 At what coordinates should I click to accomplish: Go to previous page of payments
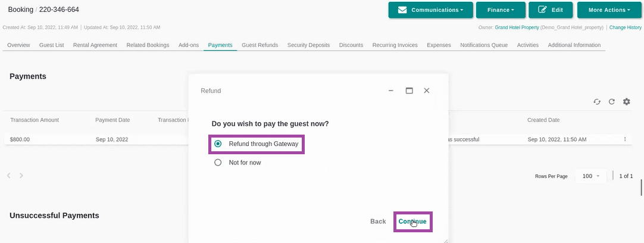[x=8, y=176]
